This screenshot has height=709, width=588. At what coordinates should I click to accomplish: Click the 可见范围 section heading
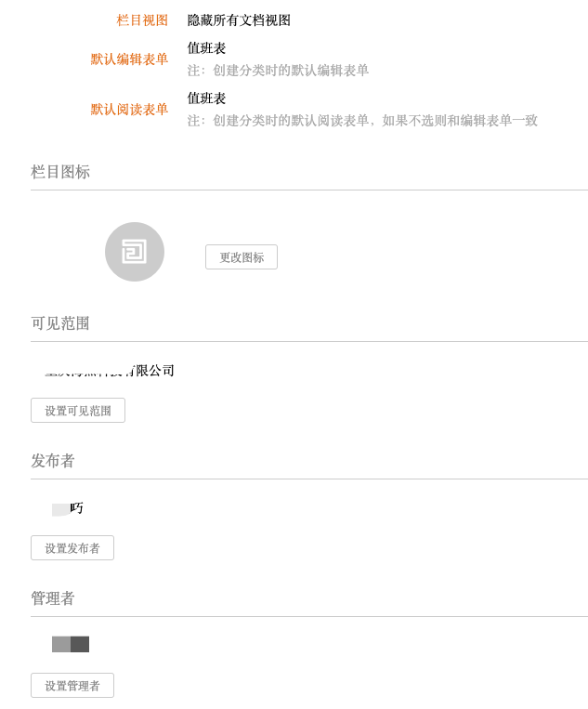coord(60,323)
